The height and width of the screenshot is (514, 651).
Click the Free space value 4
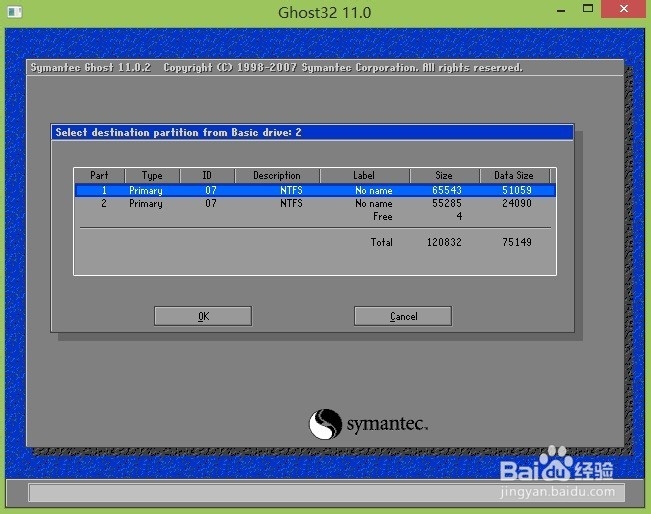[459, 216]
